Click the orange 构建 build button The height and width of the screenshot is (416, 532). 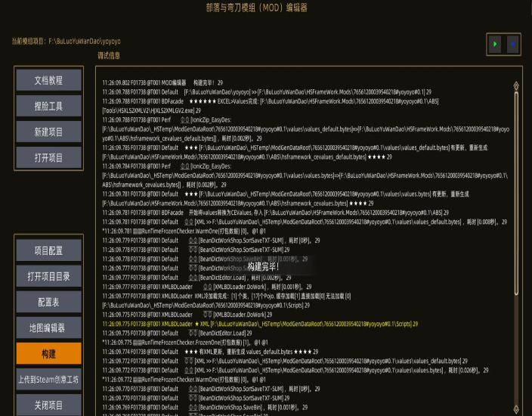click(x=48, y=354)
